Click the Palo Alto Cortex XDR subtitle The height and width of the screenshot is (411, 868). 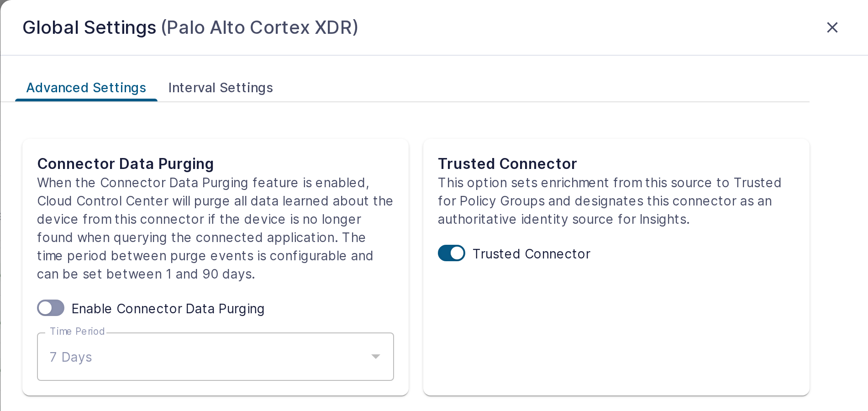[x=259, y=27]
